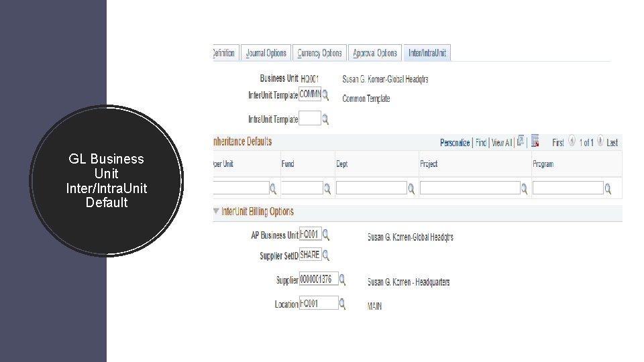This screenshot has height=362, width=644.
Task: Click the Project column header
Action: 429,164
